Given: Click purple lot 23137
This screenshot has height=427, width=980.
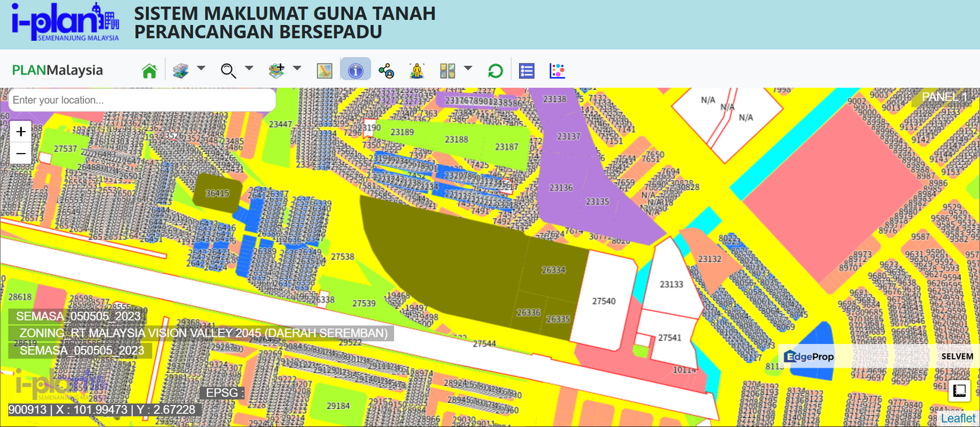Looking at the screenshot, I should tap(568, 136).
